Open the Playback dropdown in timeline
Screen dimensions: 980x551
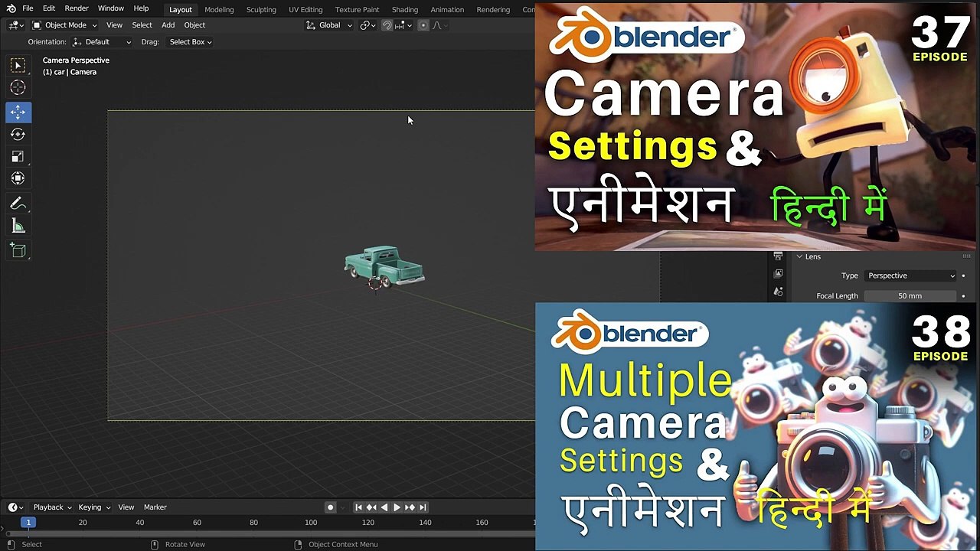[x=52, y=507]
